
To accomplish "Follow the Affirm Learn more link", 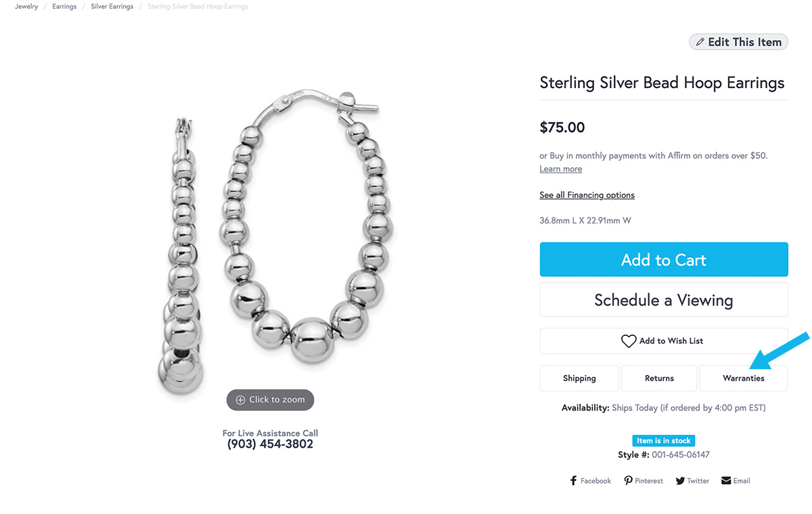I will tap(560, 169).
